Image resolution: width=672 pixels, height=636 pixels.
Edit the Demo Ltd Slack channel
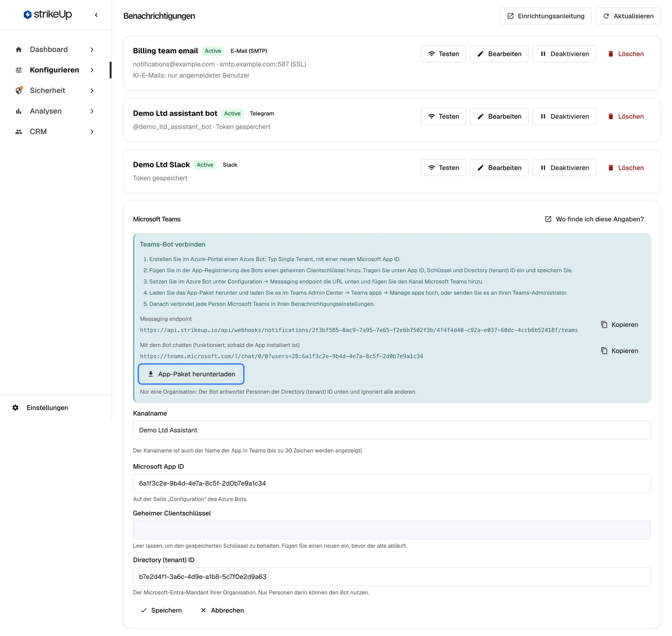pyautogui.click(x=499, y=168)
